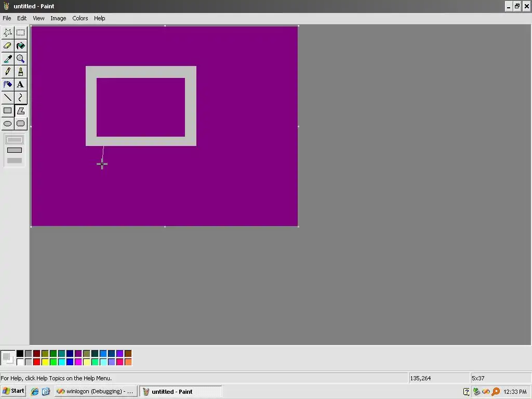
Task: Open the Edit menu
Action: click(22, 18)
